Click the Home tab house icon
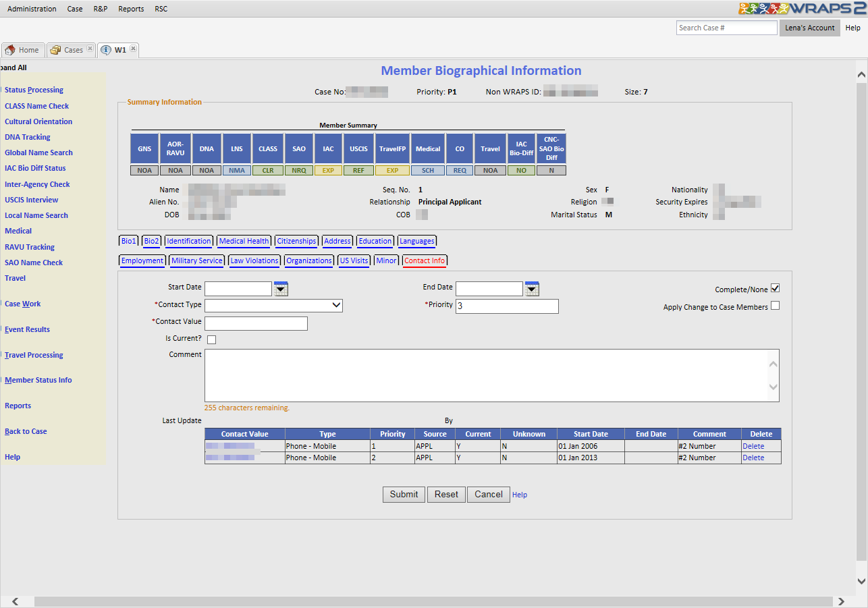The height and width of the screenshot is (608, 868). click(10, 50)
